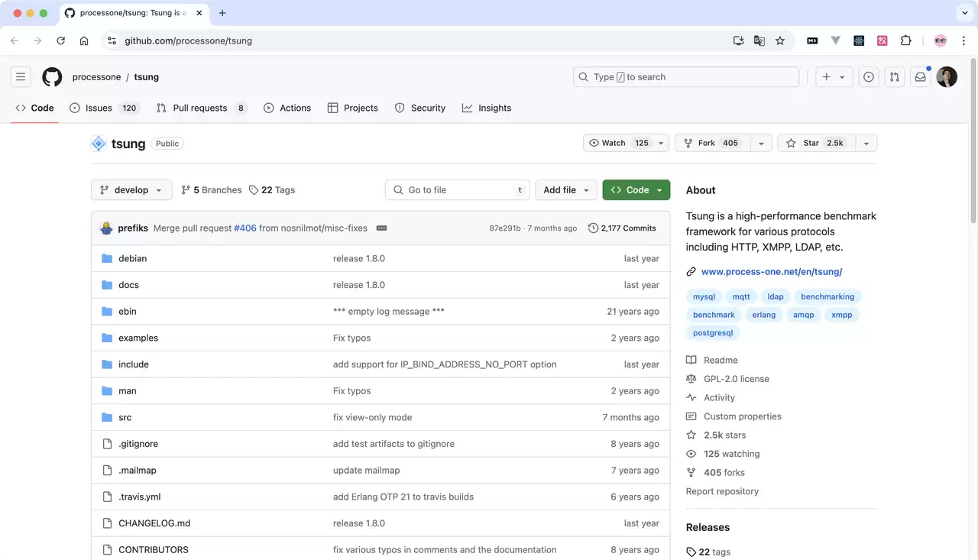Open pull request #406 link
Image resolution: width=978 pixels, height=560 pixels.
[x=245, y=228]
